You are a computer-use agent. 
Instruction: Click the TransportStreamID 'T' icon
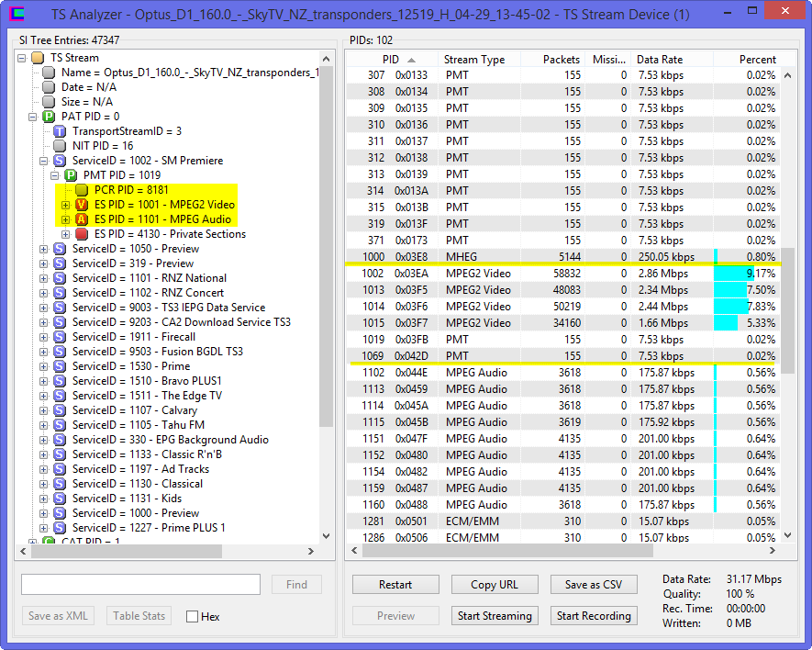[60, 131]
